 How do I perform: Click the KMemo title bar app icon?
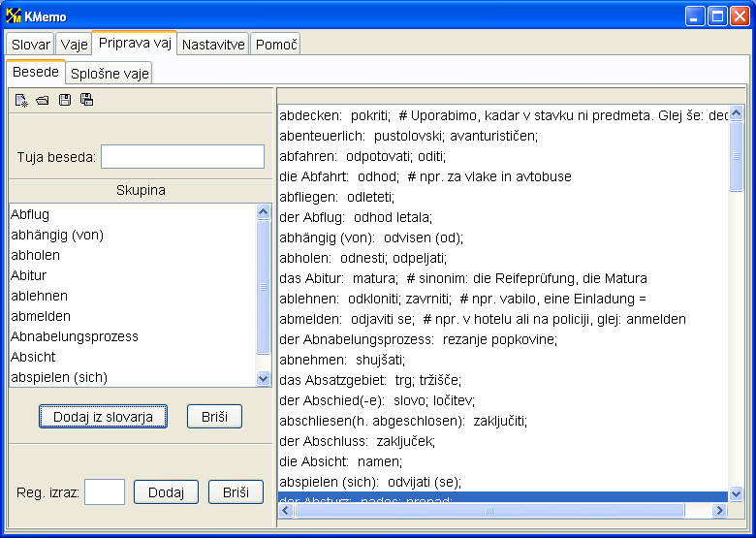[14, 16]
